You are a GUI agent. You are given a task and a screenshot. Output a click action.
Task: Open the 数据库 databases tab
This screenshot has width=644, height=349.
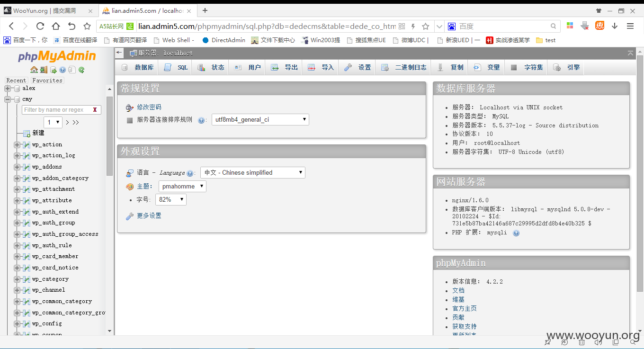pos(138,67)
